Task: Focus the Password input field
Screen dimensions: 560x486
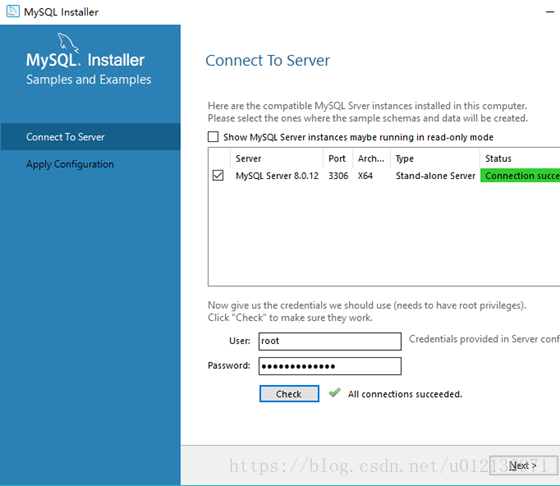Action: [x=330, y=366]
